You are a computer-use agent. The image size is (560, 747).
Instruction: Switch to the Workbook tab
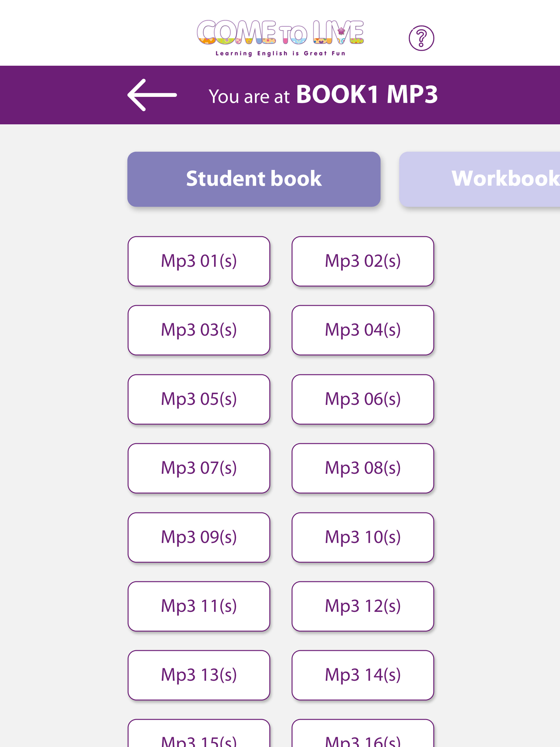pos(480,179)
